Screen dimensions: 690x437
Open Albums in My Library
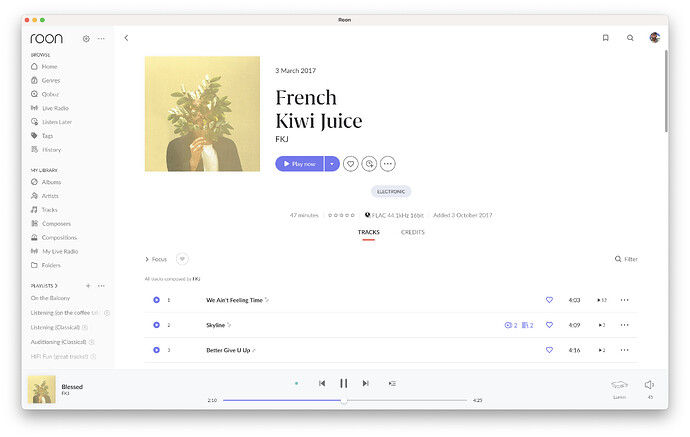click(x=51, y=182)
